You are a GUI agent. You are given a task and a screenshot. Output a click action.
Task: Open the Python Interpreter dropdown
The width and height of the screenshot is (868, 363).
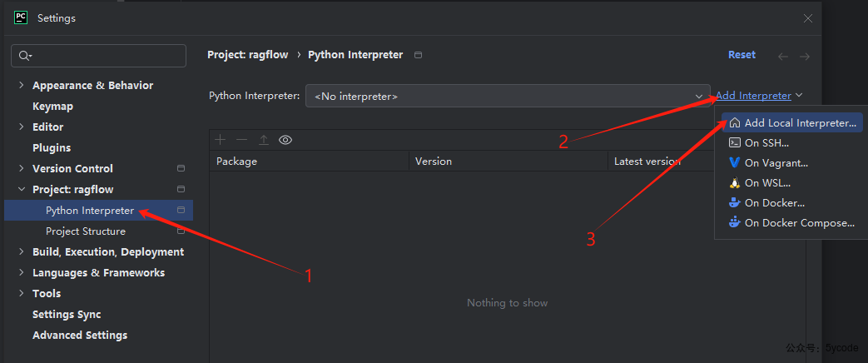508,96
